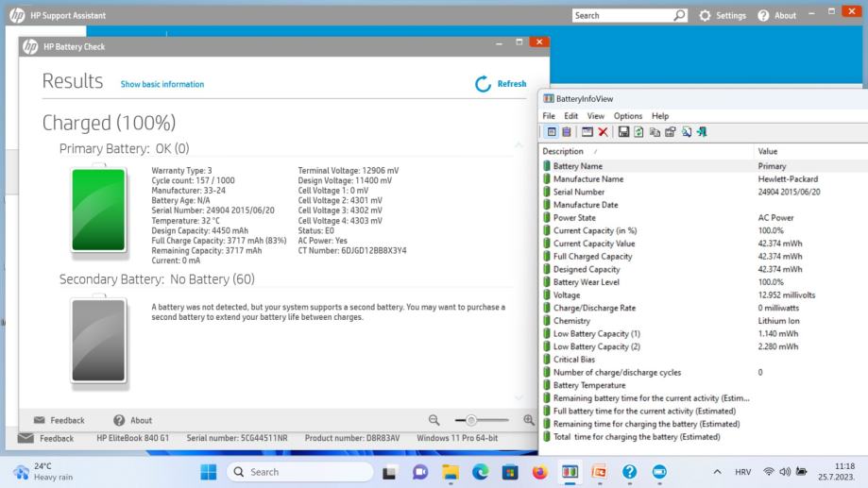This screenshot has height=488, width=868.
Task: Expand hidden tray icons chevron
Action: [x=717, y=472]
